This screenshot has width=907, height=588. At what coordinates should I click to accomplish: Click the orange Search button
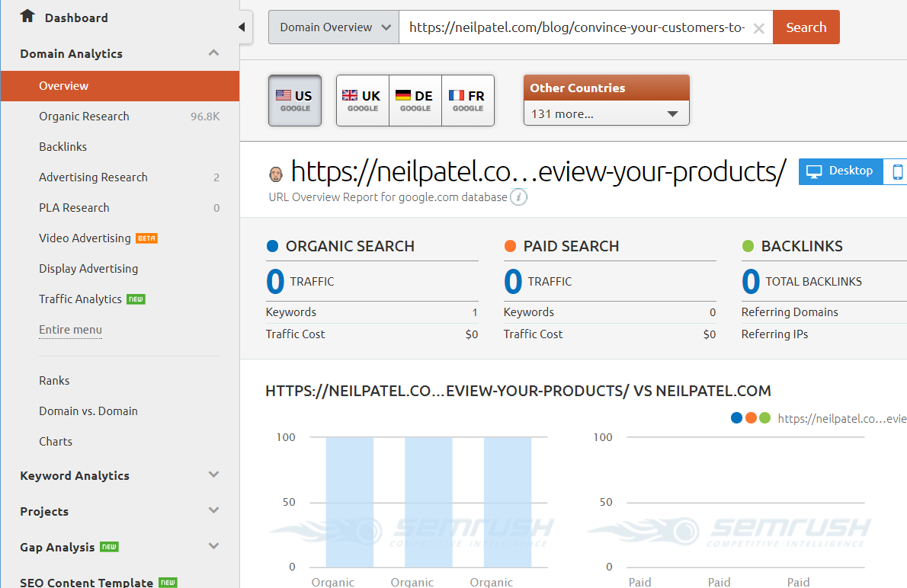pos(806,27)
